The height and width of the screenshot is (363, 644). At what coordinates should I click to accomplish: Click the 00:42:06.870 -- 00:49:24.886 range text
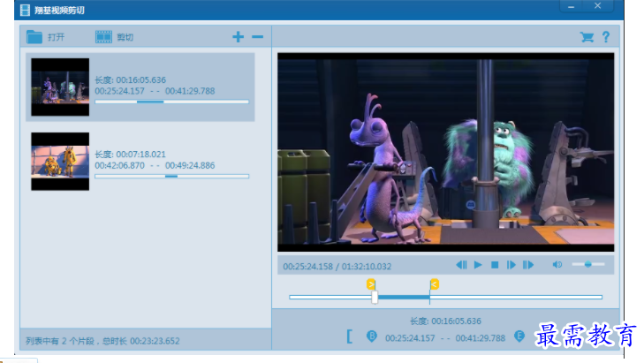(x=155, y=165)
